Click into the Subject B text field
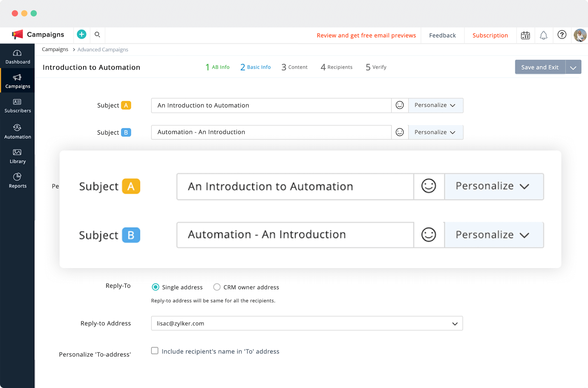 click(271, 132)
